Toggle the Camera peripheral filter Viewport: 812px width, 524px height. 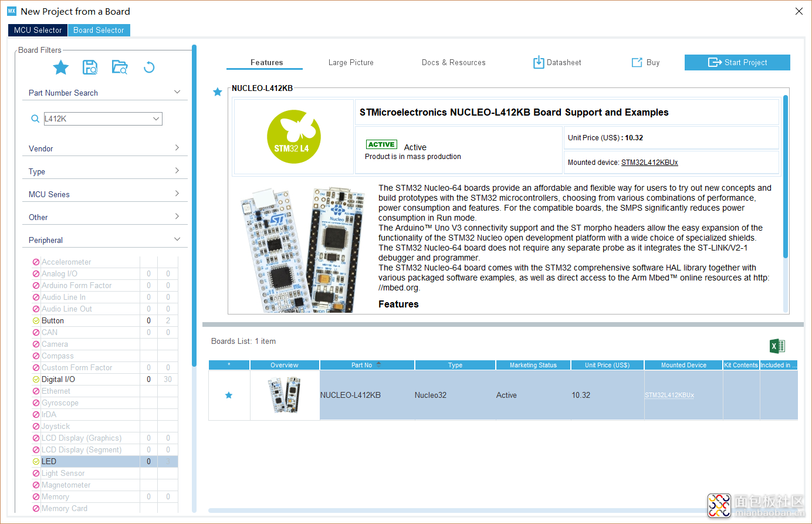[36, 344]
